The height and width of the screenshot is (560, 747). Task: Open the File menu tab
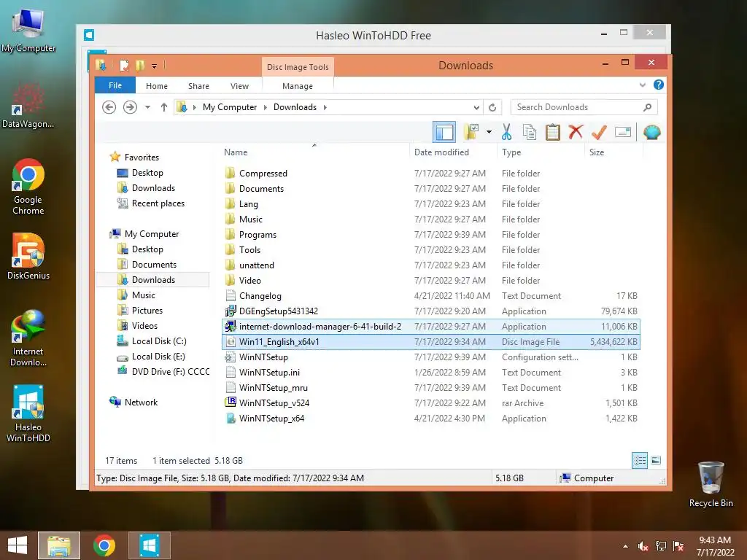(x=115, y=85)
